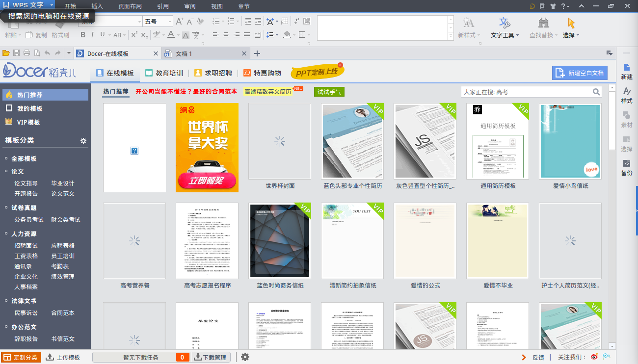Click the 备份 icon in right sidebar

coord(627,168)
